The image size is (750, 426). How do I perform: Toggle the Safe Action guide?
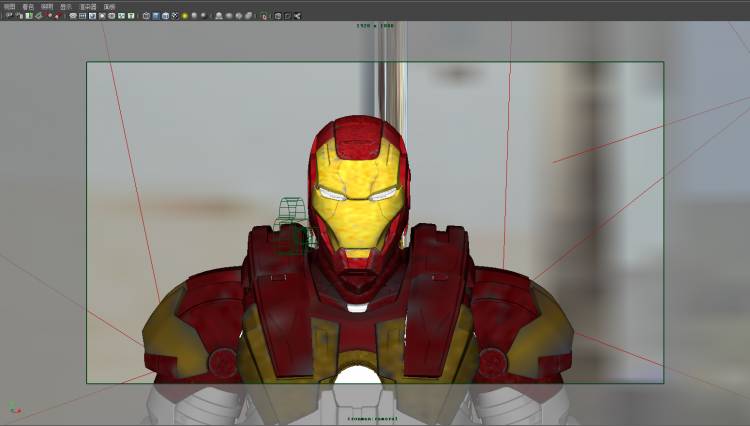point(121,16)
